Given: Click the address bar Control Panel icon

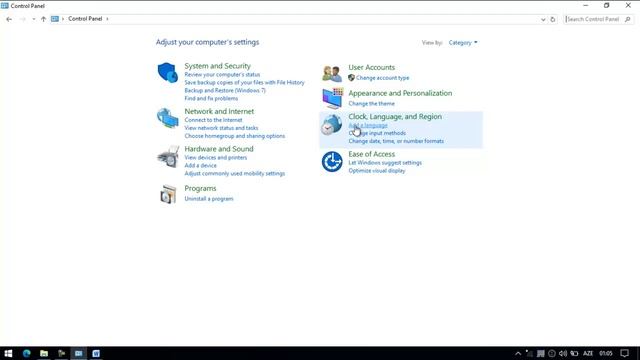Looking at the screenshot, I should [55, 19].
